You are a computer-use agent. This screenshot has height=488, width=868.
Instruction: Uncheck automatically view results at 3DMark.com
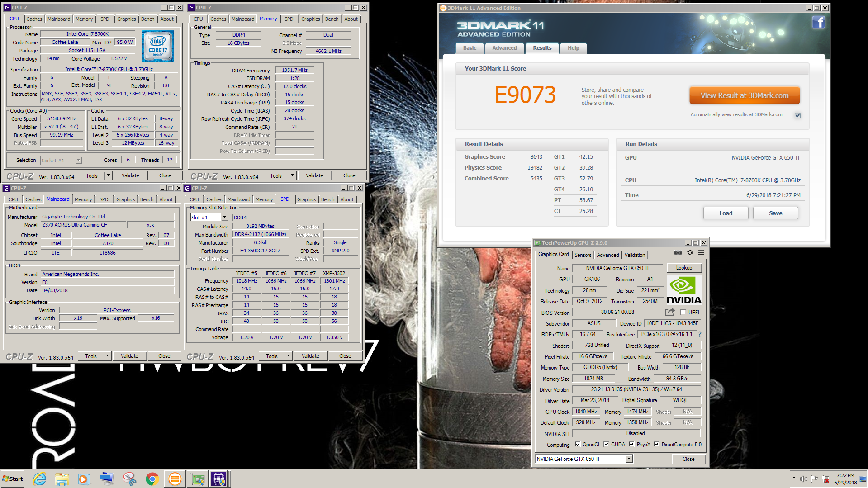pyautogui.click(x=798, y=115)
